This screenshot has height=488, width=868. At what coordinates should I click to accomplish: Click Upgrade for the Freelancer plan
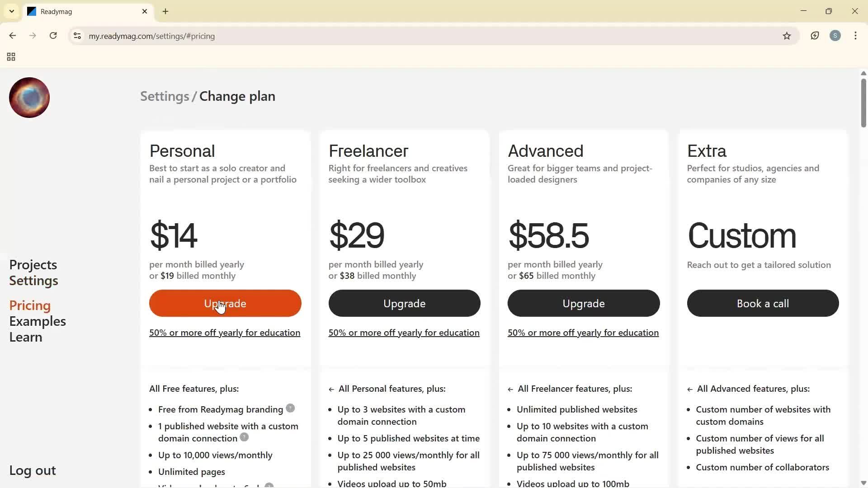pyautogui.click(x=404, y=303)
